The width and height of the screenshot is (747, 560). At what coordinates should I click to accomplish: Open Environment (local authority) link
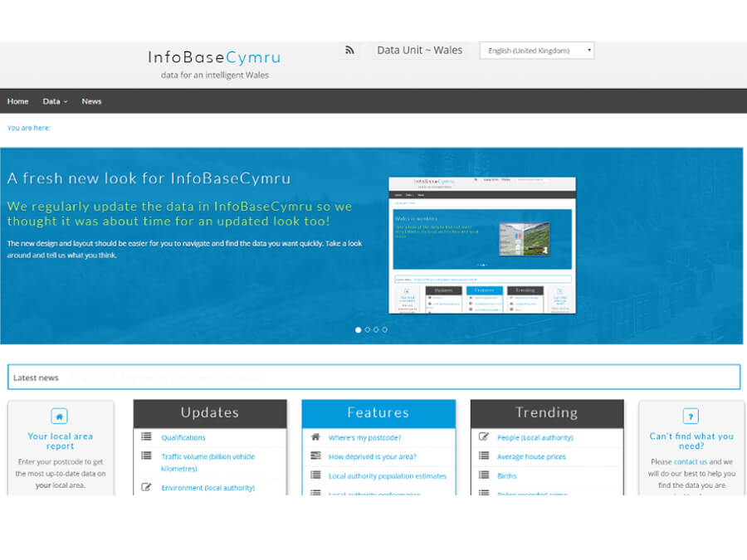208,488
